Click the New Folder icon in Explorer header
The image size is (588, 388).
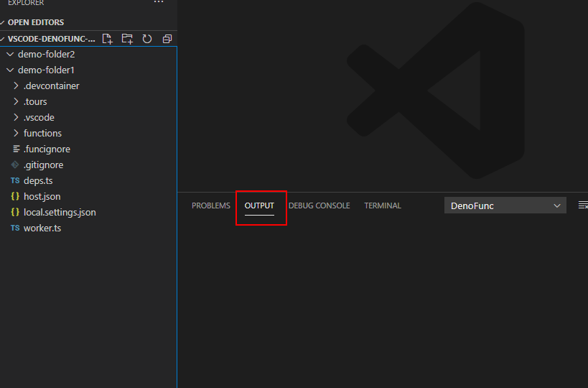click(127, 39)
